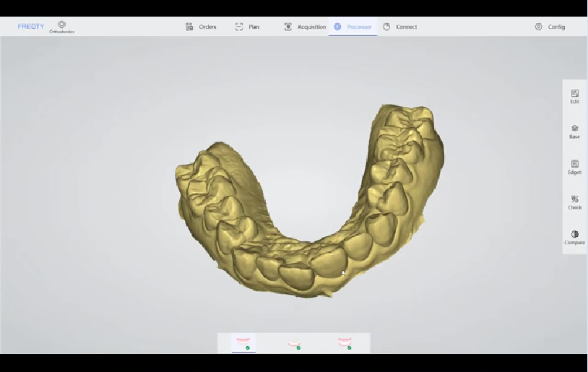This screenshot has width=588, height=372.
Task: Click the third sidebar tool above Check
Action: [x=574, y=167]
